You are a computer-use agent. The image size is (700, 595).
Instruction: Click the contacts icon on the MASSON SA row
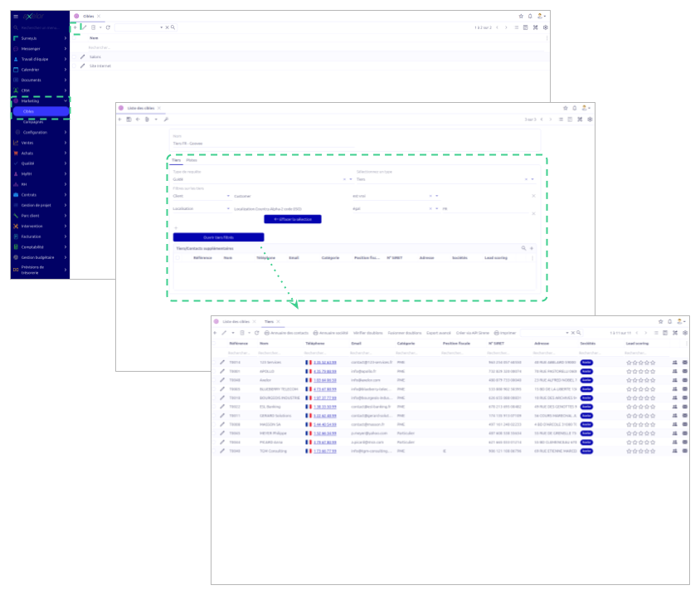point(674,424)
